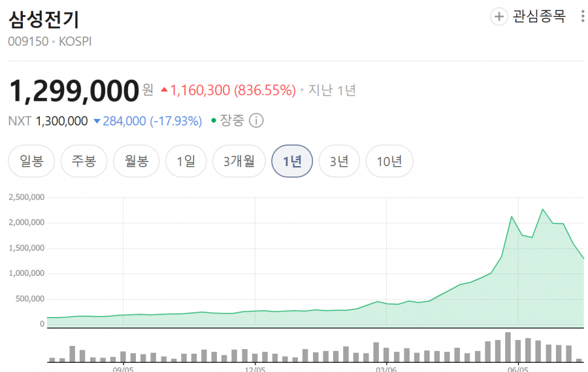Click the blue down-arrow NXT change indicator
This screenshot has height=372, width=588.
pyautogui.click(x=97, y=121)
